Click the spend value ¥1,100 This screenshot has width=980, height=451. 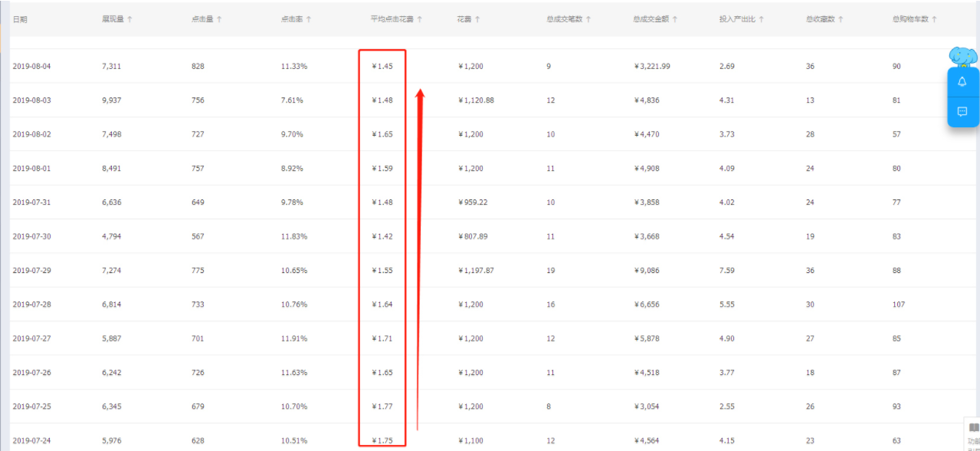(x=470, y=441)
